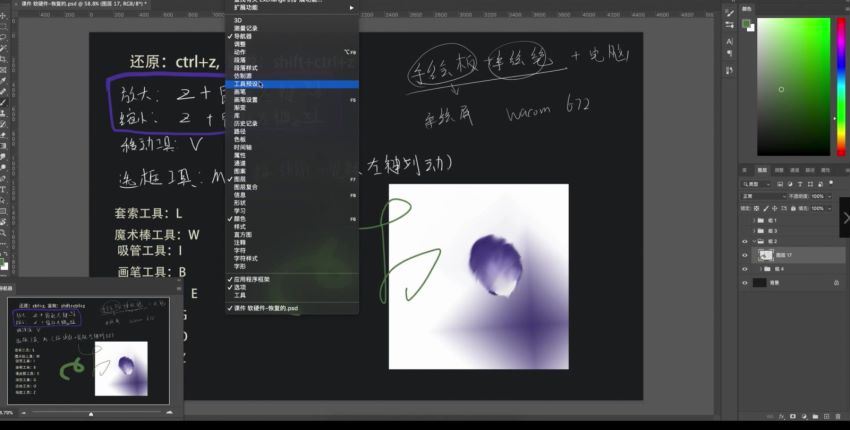Click the 图层 17 layer thumbnail
The width and height of the screenshot is (850, 430).
[x=766, y=255]
